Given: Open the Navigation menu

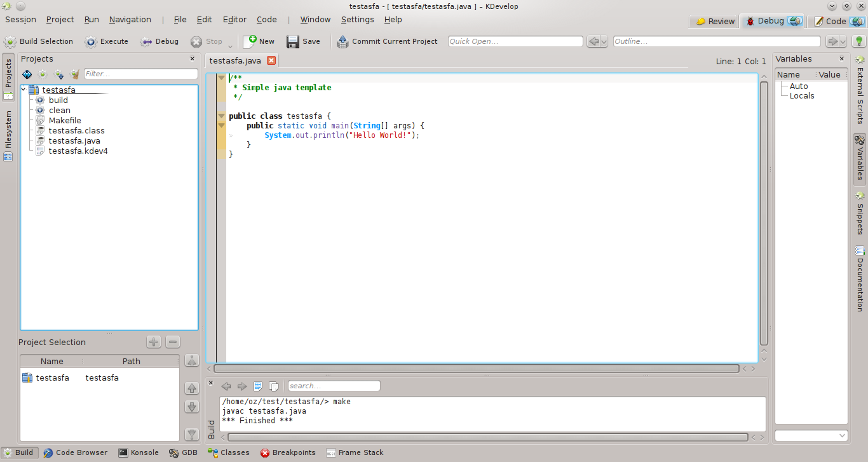Looking at the screenshot, I should tap(130, 20).
